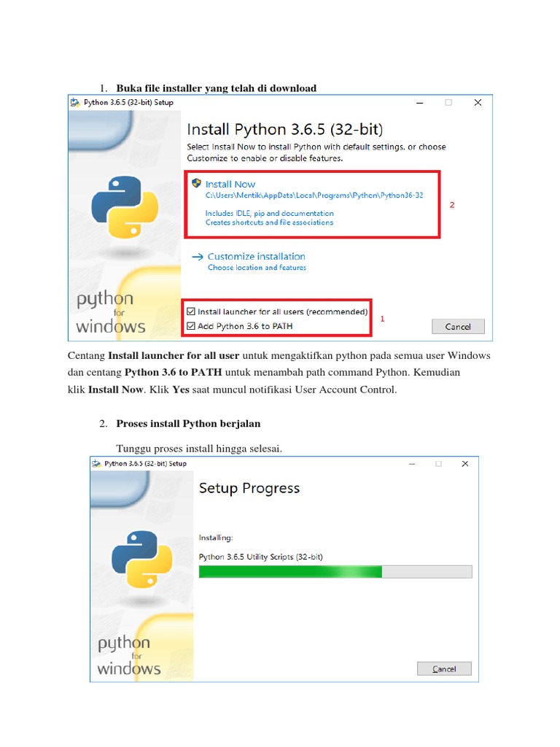
Task: Click the Python title bar icon of first installer
Action: pos(75,103)
